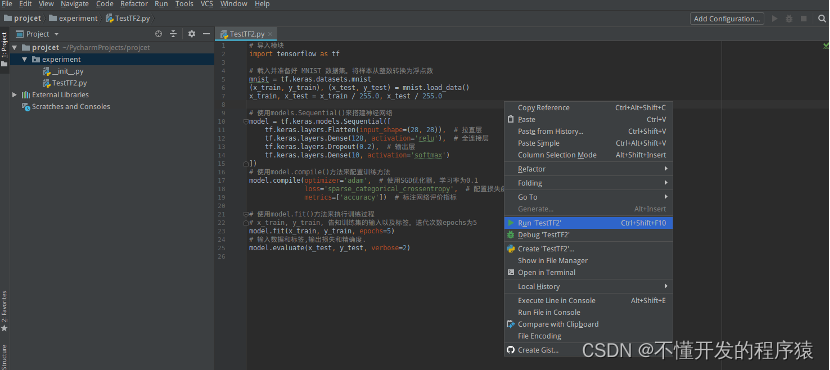Choose Execute Line in Console
Screen dimensions: 830x370
pos(589,300)
